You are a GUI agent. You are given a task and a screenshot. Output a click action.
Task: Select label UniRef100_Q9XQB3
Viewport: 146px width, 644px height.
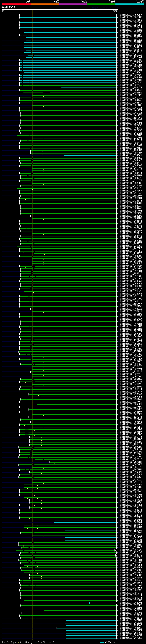pos(131,447)
